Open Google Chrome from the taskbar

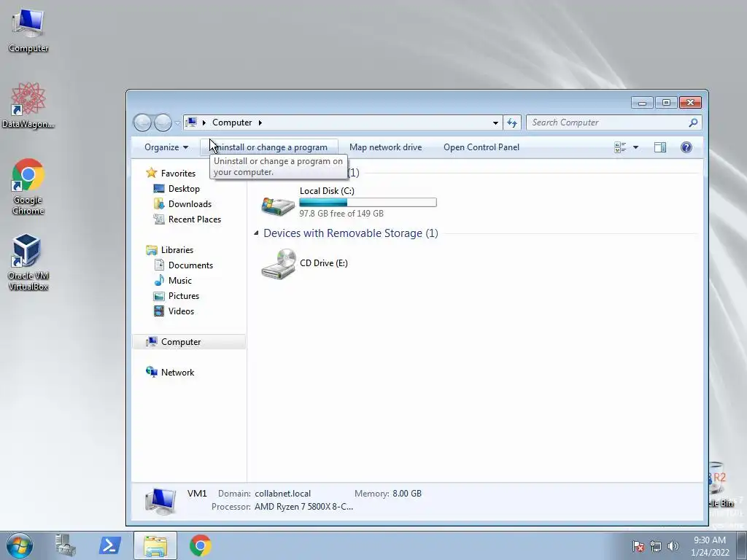coord(201,545)
